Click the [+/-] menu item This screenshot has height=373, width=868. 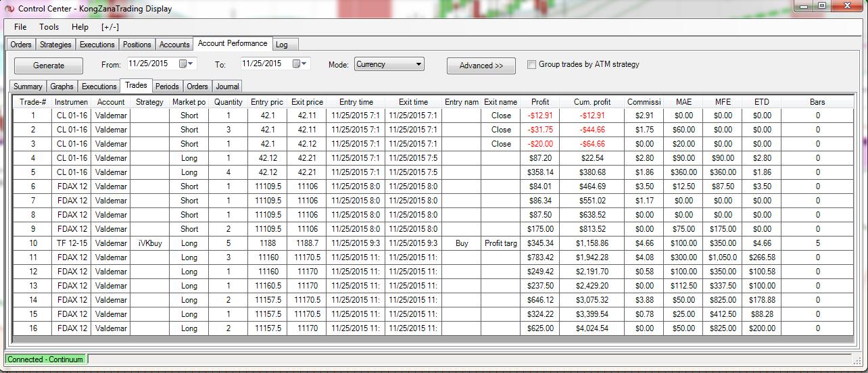[x=110, y=27]
